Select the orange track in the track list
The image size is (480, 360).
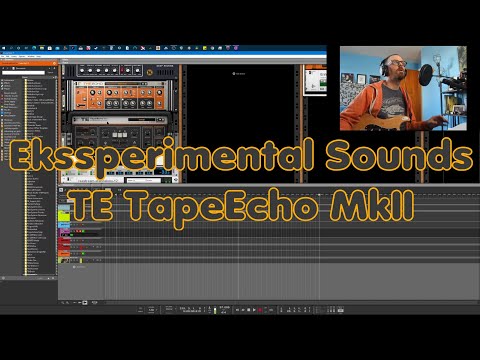pyautogui.click(x=65, y=254)
